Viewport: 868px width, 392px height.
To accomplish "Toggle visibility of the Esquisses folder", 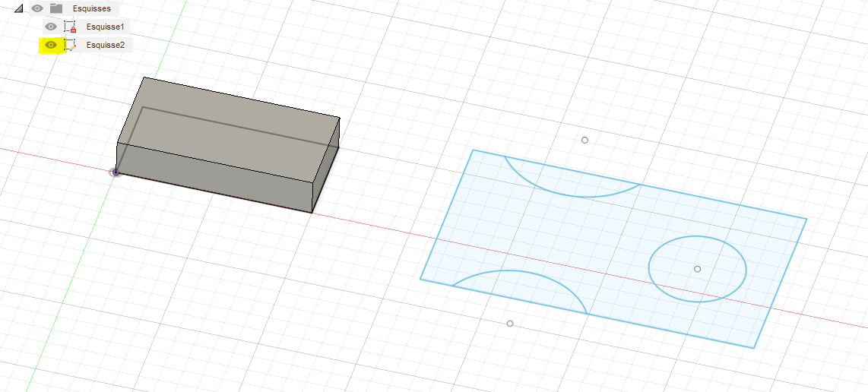I will pos(37,8).
